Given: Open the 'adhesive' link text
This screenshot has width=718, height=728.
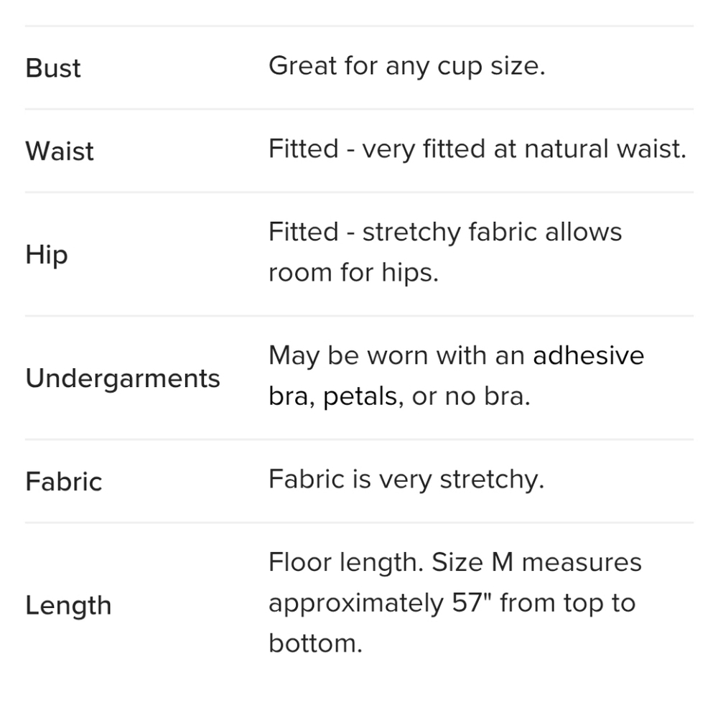Looking at the screenshot, I should coord(589,355).
